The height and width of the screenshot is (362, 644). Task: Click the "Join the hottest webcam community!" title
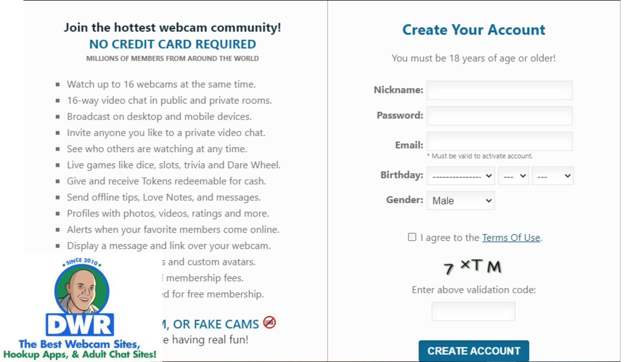172,28
